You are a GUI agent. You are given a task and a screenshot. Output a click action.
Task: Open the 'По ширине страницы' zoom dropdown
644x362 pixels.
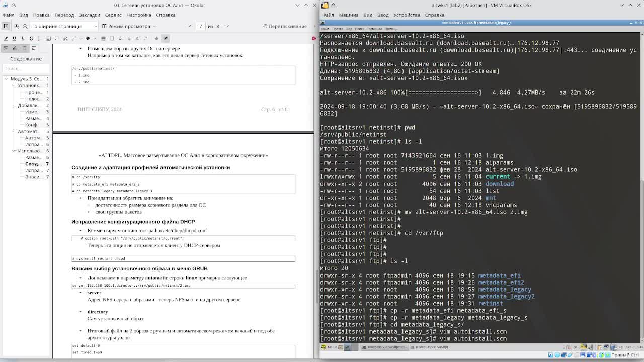click(63, 26)
